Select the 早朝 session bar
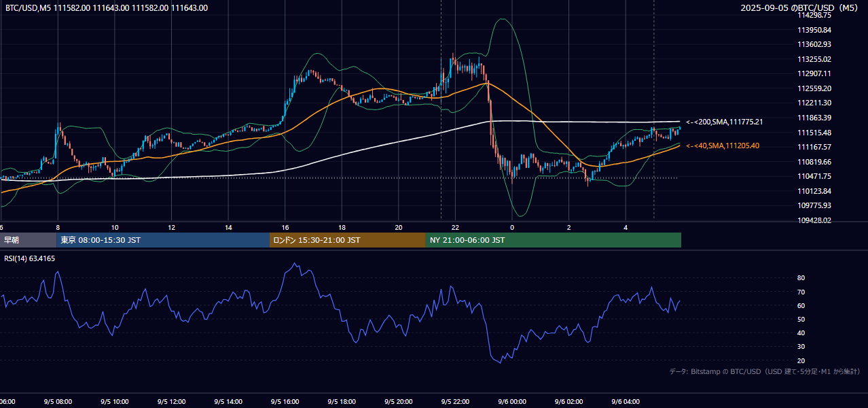 click(x=29, y=240)
